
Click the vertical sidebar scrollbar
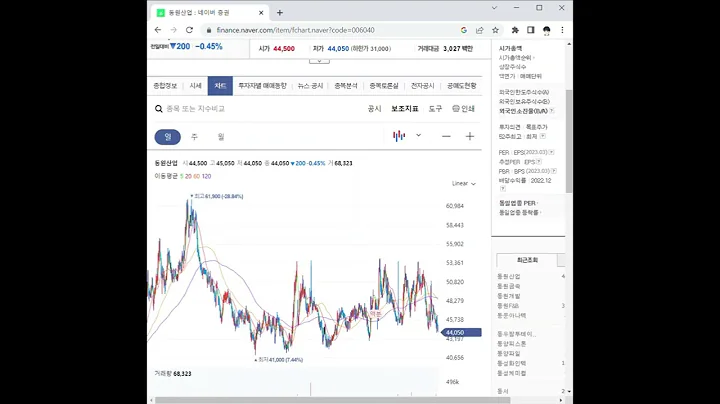point(569,141)
